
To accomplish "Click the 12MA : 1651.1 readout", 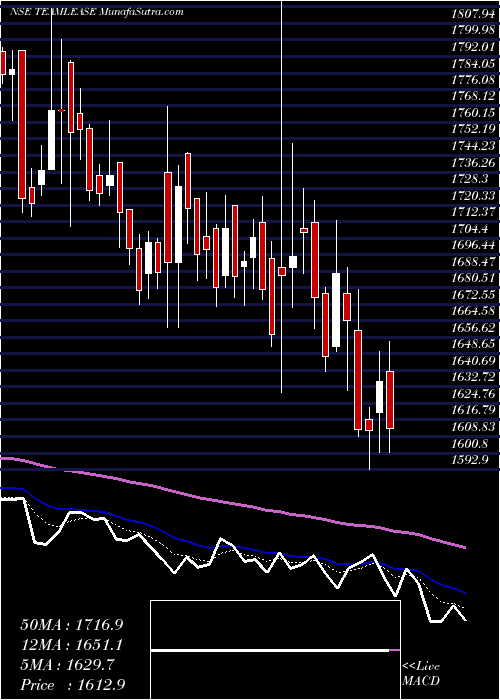I will pos(71,645).
